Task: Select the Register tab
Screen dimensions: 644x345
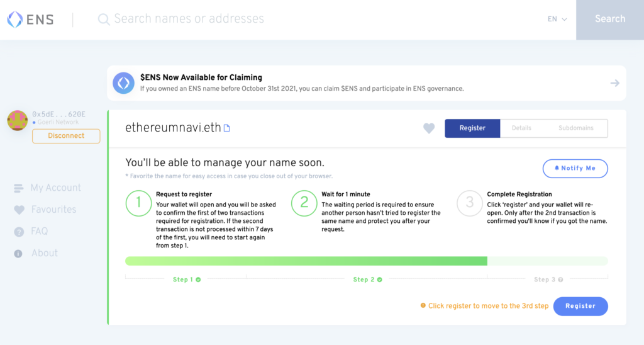Action: point(472,128)
